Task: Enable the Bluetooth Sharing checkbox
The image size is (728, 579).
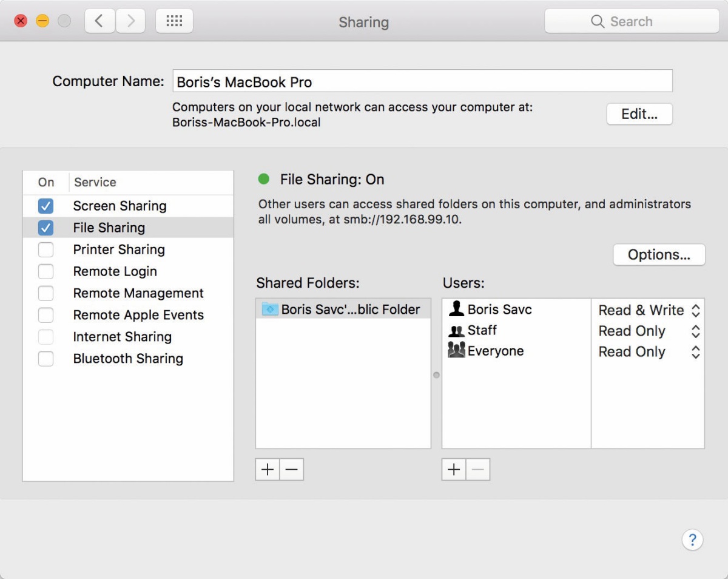Action: tap(45, 359)
